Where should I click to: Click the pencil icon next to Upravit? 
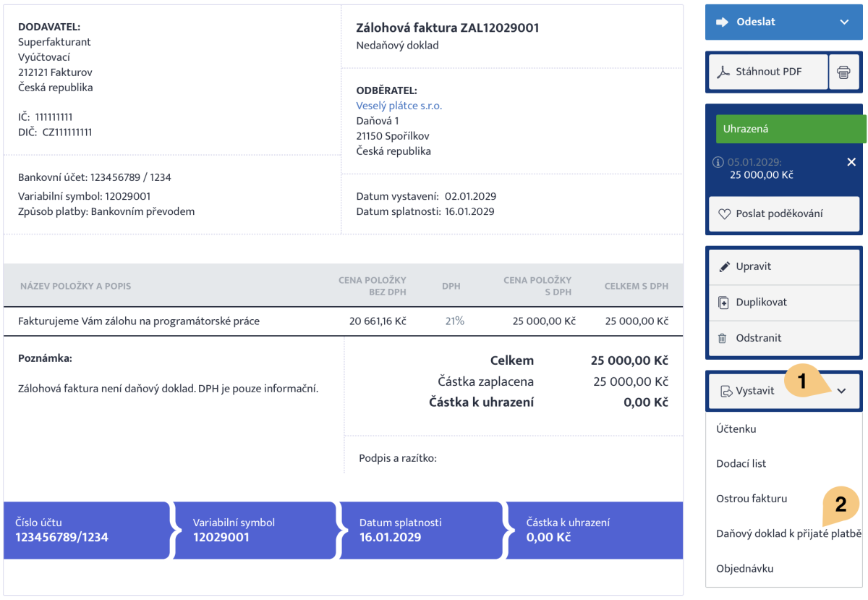tap(724, 266)
